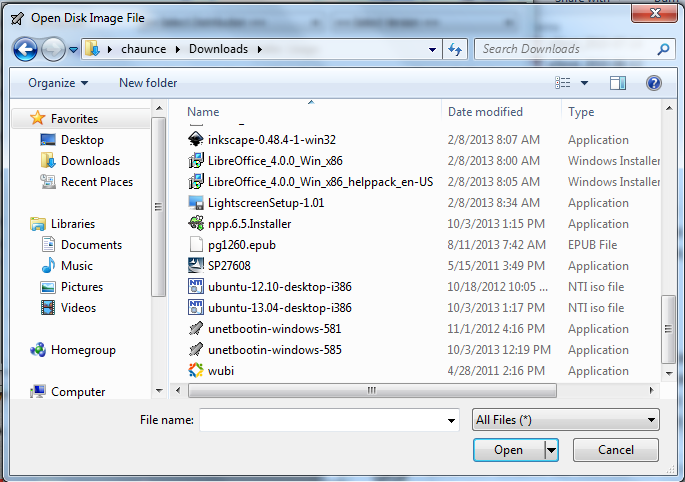Select Pictures library

pos(82,287)
